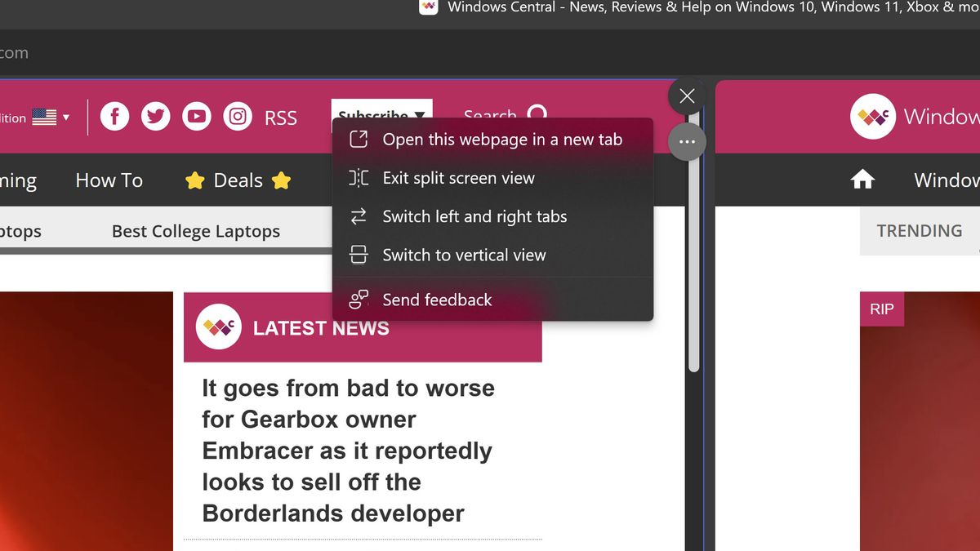Click the Send feedback option
This screenshot has width=980, height=551.
coord(437,300)
